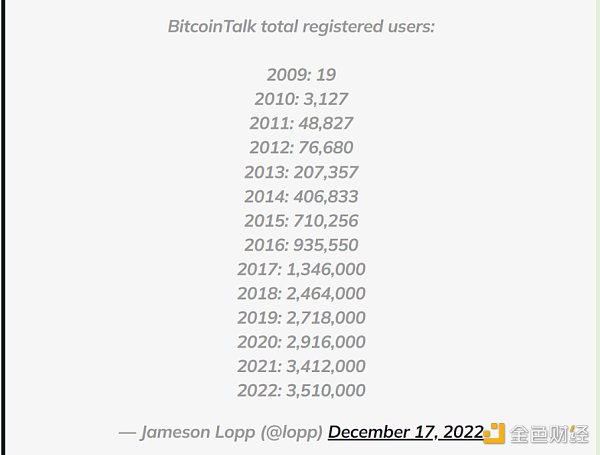The height and width of the screenshot is (455, 600).
Task: Click the BitcoinTalk total registered users heading
Action: (x=301, y=26)
